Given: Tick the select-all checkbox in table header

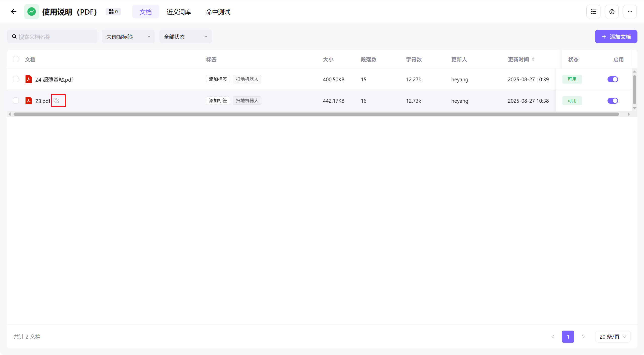Looking at the screenshot, I should pos(16,59).
